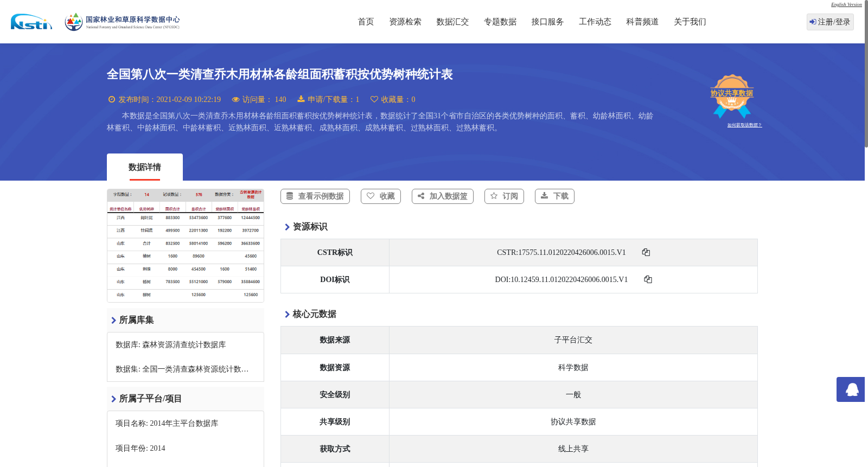This screenshot has height=467, width=868.
Task: Open 关于我们 menu item
Action: click(x=690, y=22)
